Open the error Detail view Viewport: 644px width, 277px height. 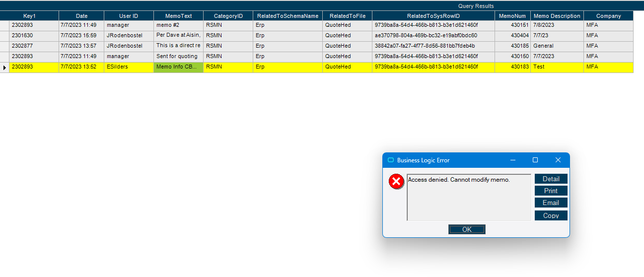pyautogui.click(x=551, y=179)
